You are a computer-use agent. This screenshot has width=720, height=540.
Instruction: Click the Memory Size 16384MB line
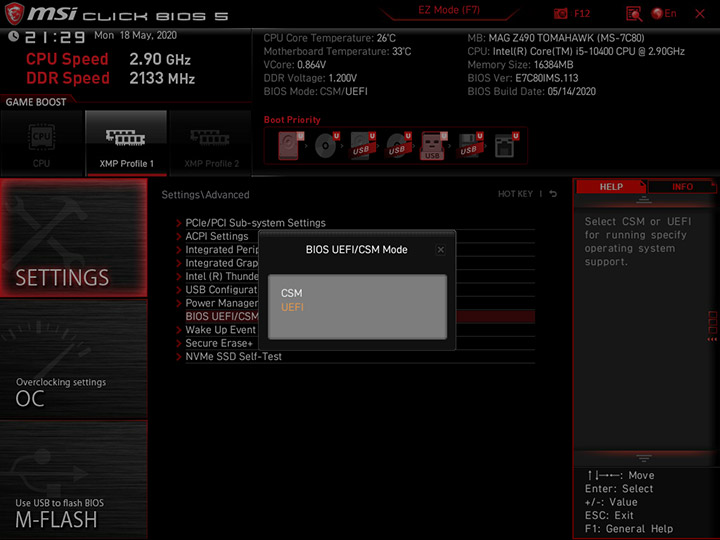[520, 65]
